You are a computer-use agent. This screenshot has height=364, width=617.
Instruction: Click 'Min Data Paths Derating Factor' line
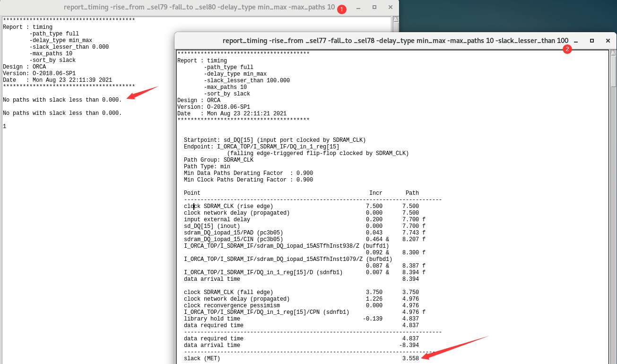point(248,173)
